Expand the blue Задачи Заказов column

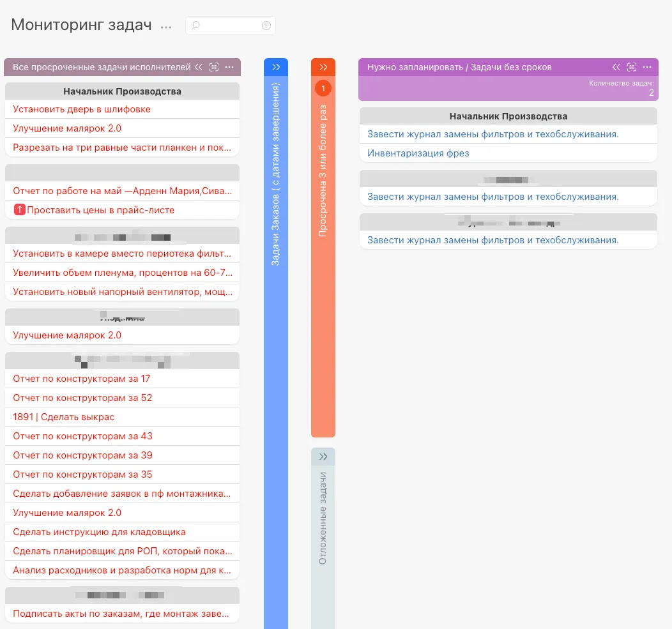point(276,67)
